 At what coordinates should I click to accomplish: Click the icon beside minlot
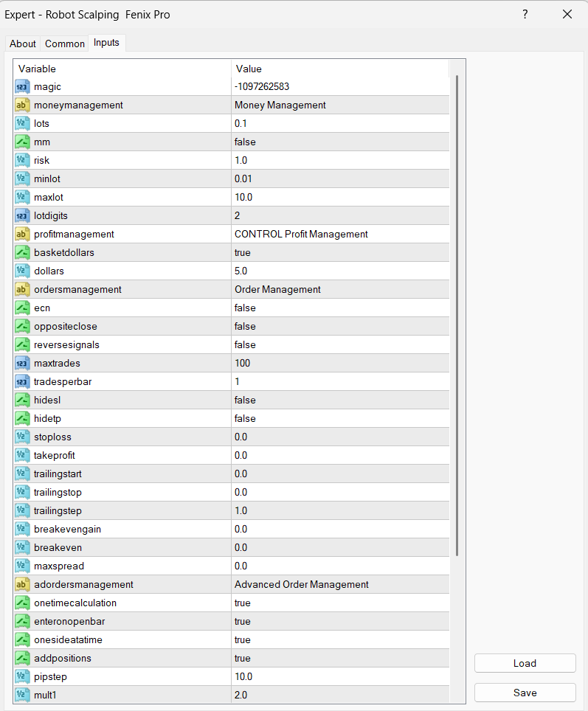(22, 178)
